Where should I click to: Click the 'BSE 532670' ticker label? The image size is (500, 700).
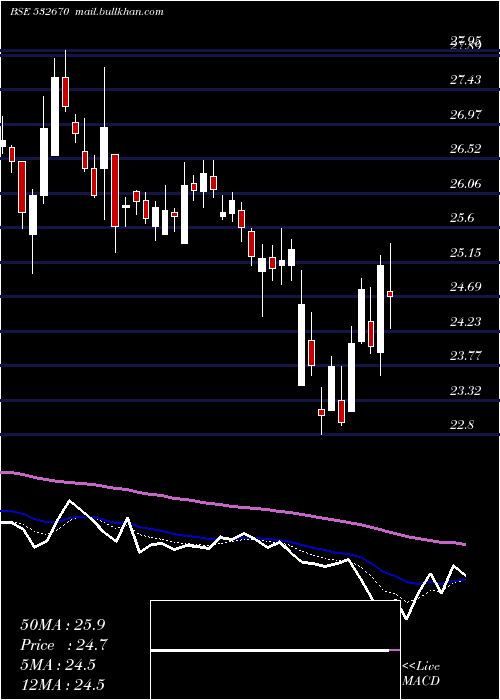click(x=39, y=12)
